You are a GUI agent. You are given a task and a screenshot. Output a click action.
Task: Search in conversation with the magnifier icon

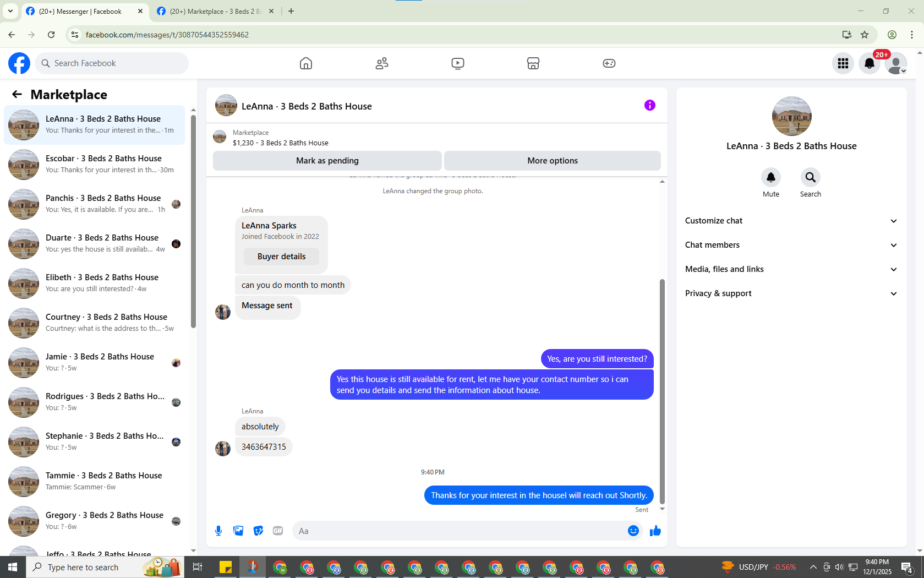point(811,177)
